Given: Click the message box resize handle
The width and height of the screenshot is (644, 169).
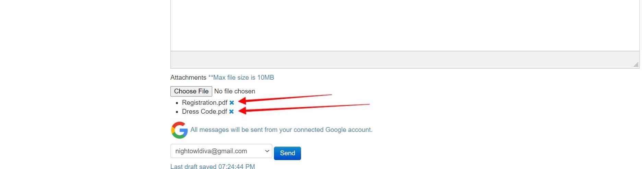Looking at the screenshot, I should (x=636, y=65).
